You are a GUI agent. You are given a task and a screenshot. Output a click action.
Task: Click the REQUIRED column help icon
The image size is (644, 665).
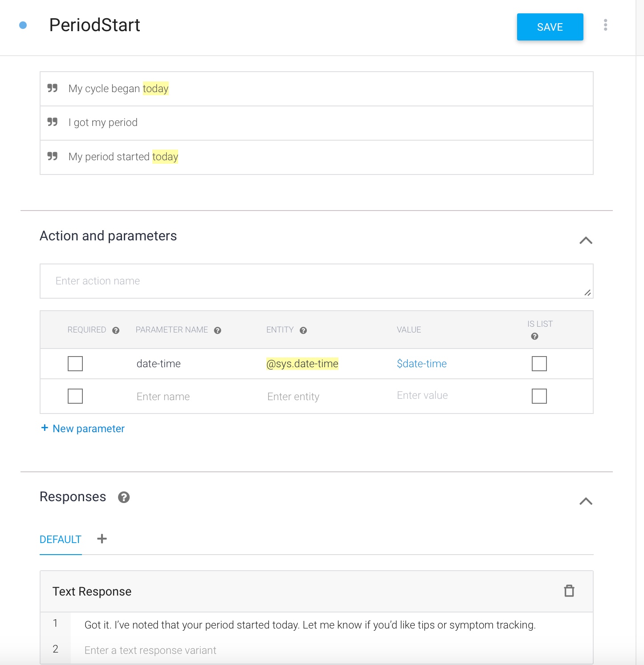[x=116, y=330]
